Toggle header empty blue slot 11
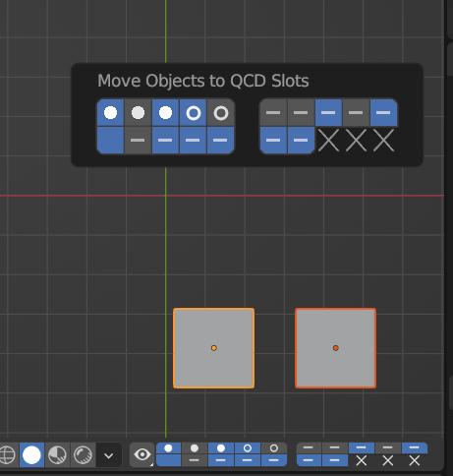The image size is (453, 476). [x=168, y=460]
